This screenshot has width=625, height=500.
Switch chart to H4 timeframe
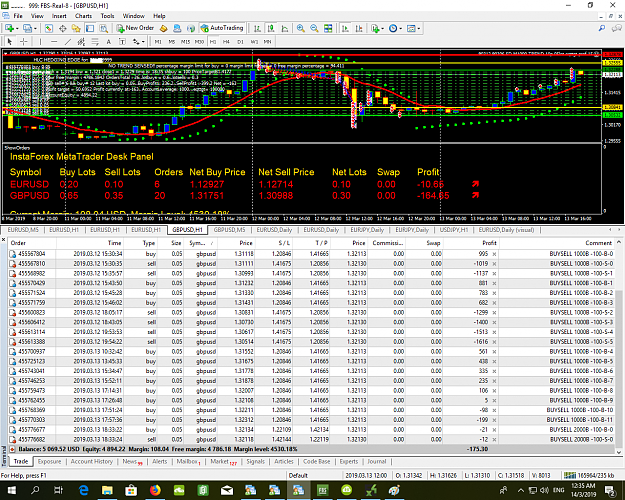tap(226, 41)
